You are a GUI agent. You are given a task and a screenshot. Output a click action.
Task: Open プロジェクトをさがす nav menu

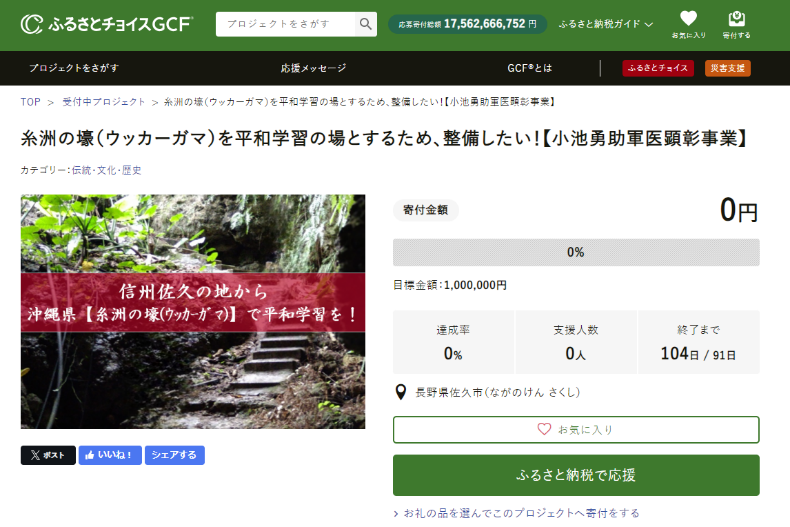click(74, 68)
